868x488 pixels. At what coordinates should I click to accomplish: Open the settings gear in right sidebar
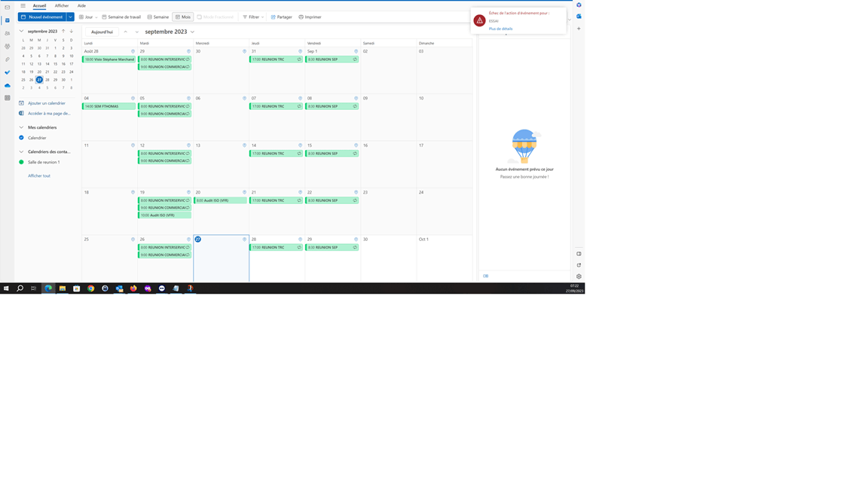coord(579,276)
